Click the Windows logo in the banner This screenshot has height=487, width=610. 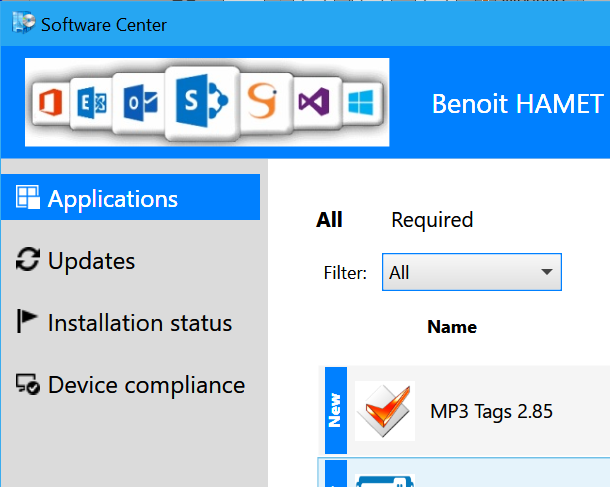click(x=360, y=102)
